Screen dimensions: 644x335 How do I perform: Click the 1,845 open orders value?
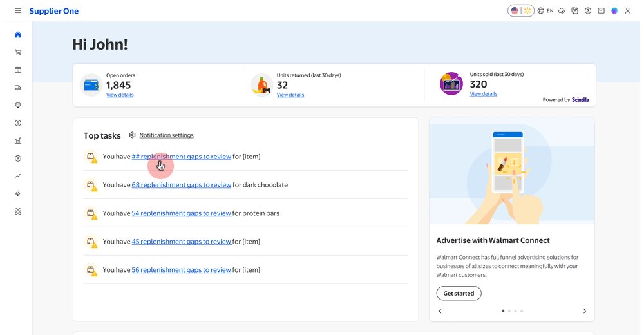pyautogui.click(x=118, y=85)
